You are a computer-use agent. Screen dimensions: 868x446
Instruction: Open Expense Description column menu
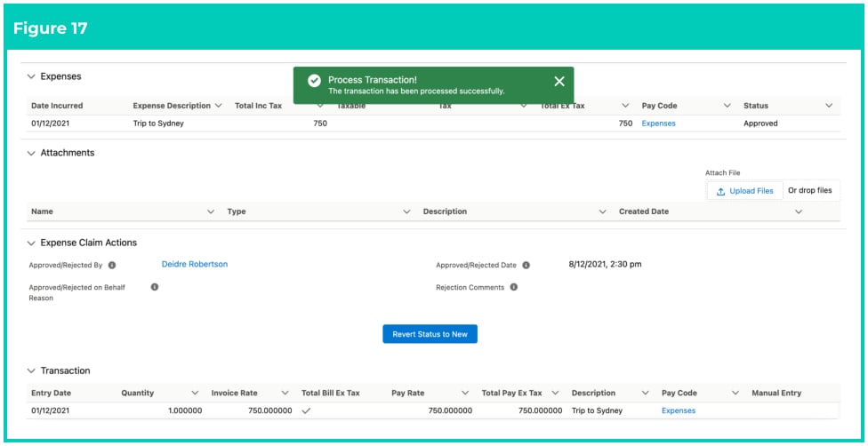(x=218, y=106)
